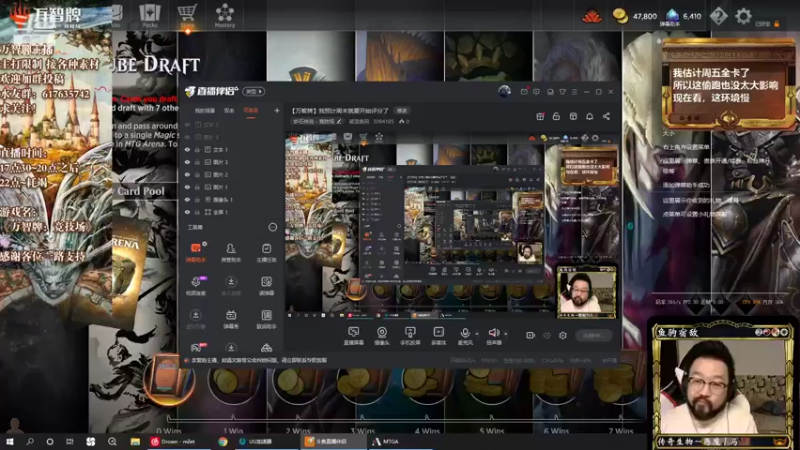Open streaming settings gear next to record icon
The width and height of the screenshot is (800, 450).
(x=563, y=335)
